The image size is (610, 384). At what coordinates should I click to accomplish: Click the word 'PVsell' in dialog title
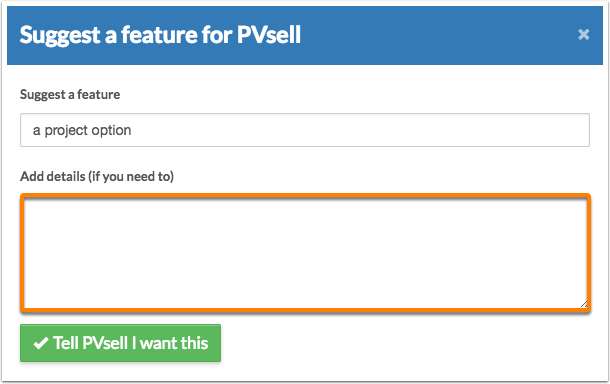(x=269, y=35)
